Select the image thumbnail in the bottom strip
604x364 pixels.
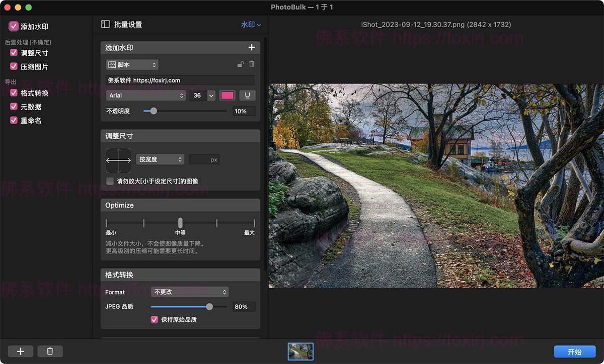click(x=300, y=351)
